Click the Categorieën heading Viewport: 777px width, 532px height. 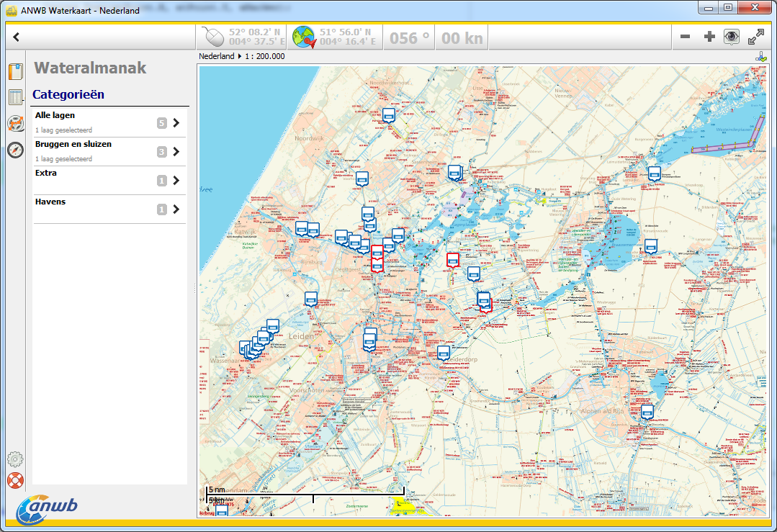coord(68,94)
